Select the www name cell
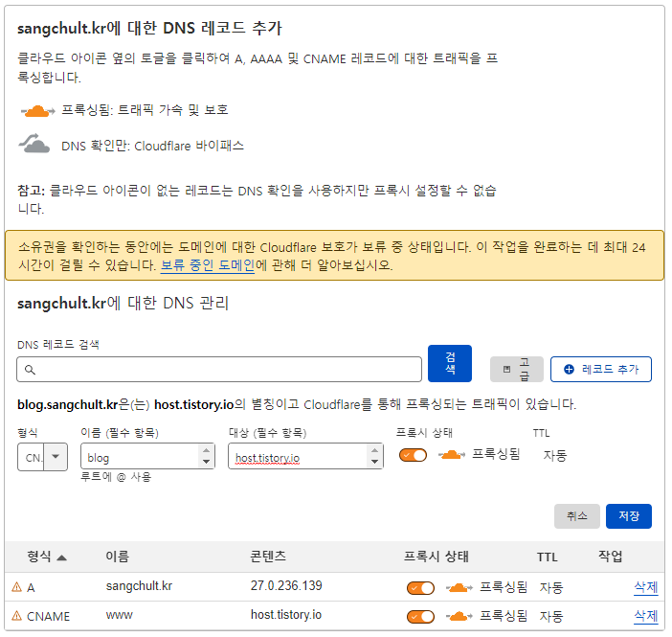This screenshot has height=637, width=672. tap(119, 616)
